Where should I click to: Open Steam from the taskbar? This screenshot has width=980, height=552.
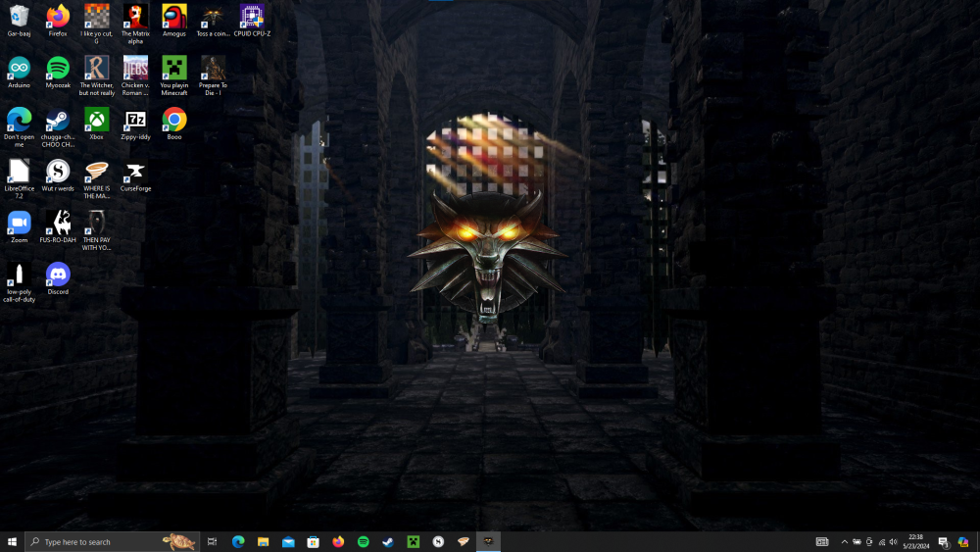click(x=388, y=541)
